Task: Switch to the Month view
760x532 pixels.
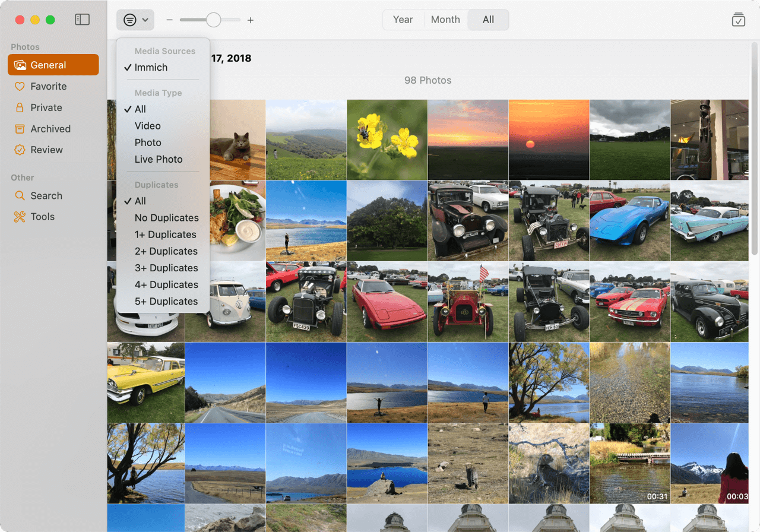Action: click(x=445, y=19)
